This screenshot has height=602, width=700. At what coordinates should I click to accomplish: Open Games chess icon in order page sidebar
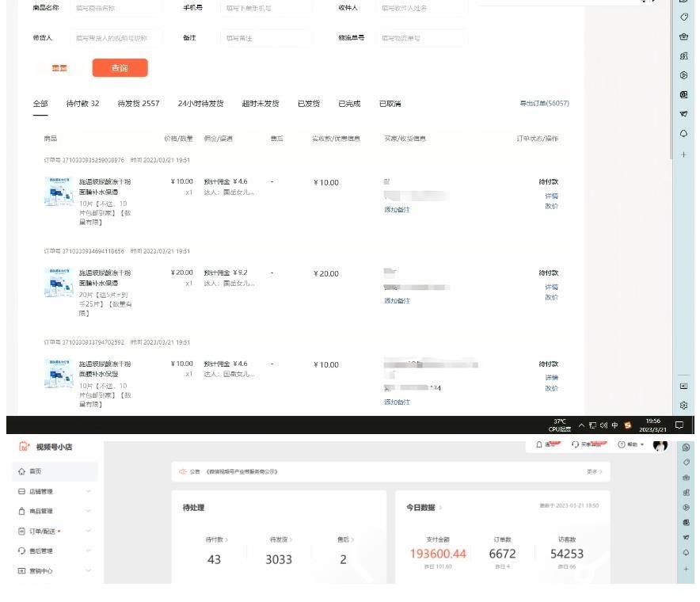(x=683, y=55)
